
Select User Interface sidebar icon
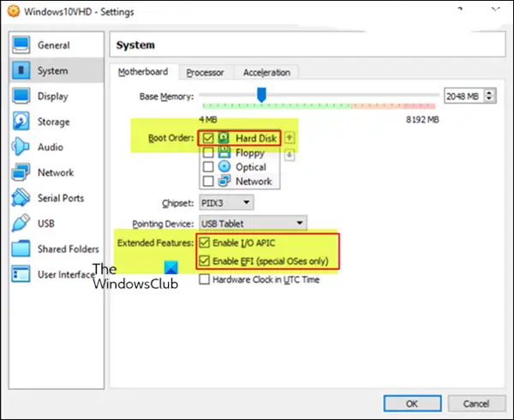tap(21, 273)
